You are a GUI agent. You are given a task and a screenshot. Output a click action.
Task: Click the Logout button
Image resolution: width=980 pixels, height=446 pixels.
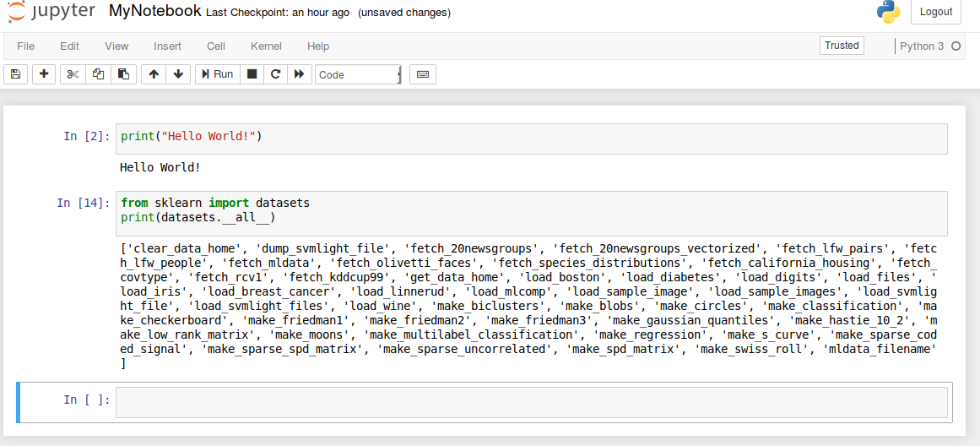(x=936, y=12)
